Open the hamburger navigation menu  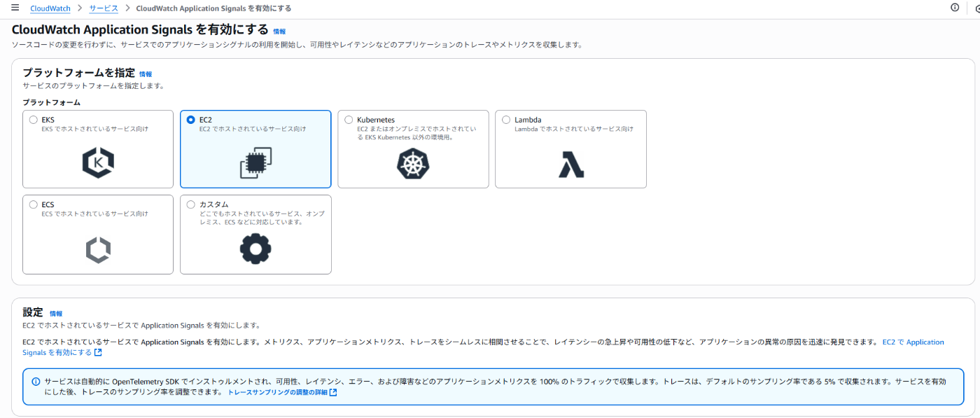[x=15, y=8]
